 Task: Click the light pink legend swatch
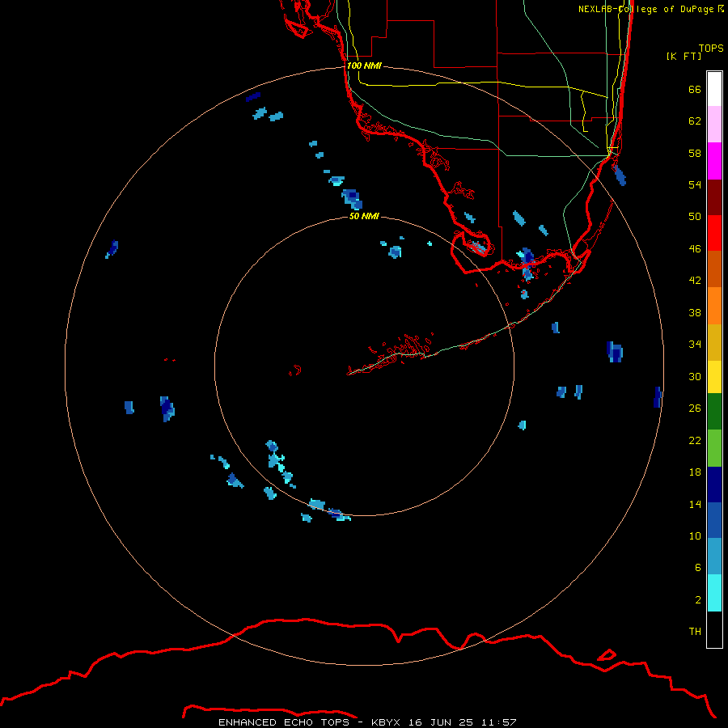714,124
